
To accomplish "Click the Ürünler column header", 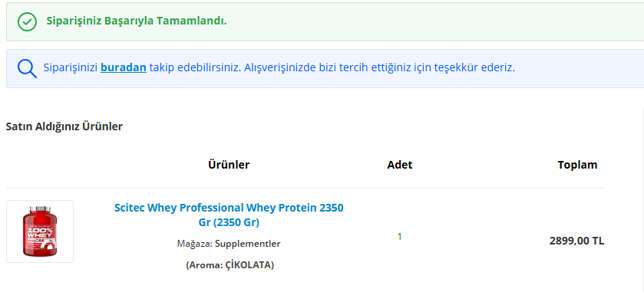I will 229,165.
